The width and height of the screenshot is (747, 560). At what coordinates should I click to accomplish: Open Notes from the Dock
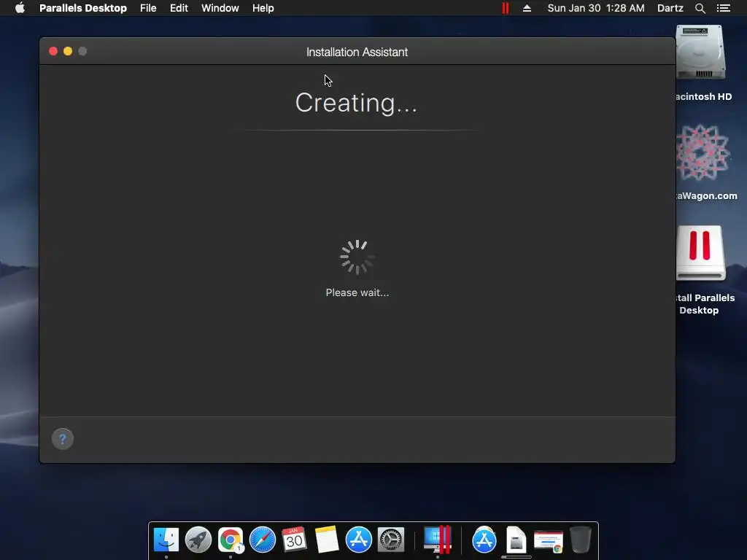(x=326, y=540)
